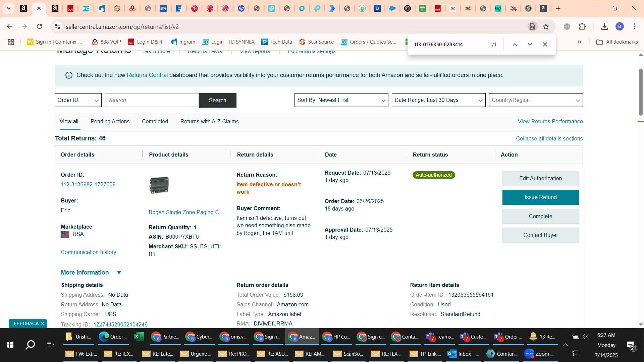Open tracking ID 1ZJ74J529052104249
The width and height of the screenshot is (644, 362).
point(120,324)
